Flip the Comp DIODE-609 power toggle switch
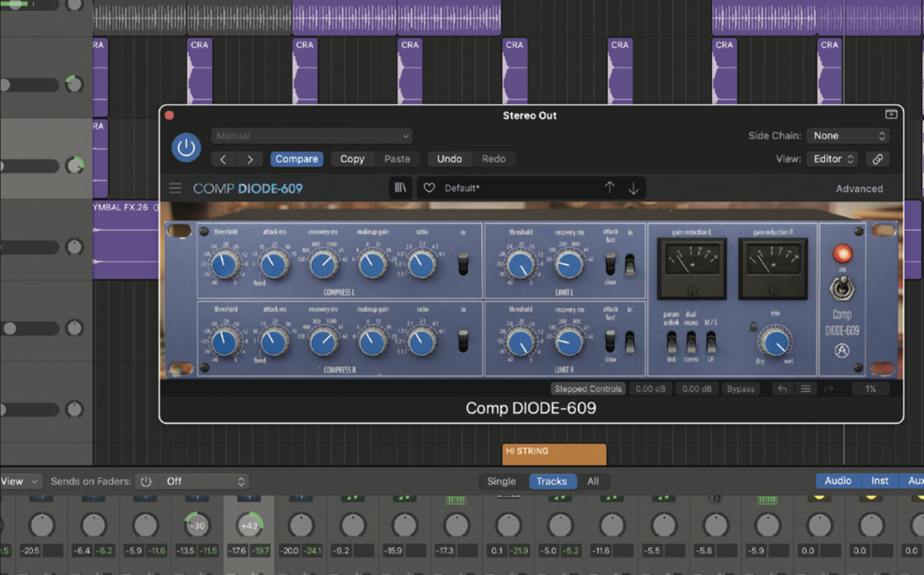 click(842, 286)
